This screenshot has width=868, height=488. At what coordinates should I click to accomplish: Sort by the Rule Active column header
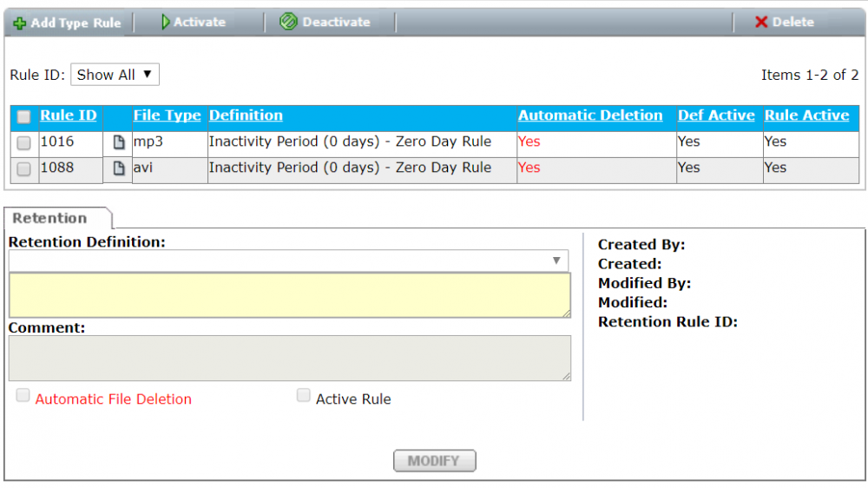point(806,115)
